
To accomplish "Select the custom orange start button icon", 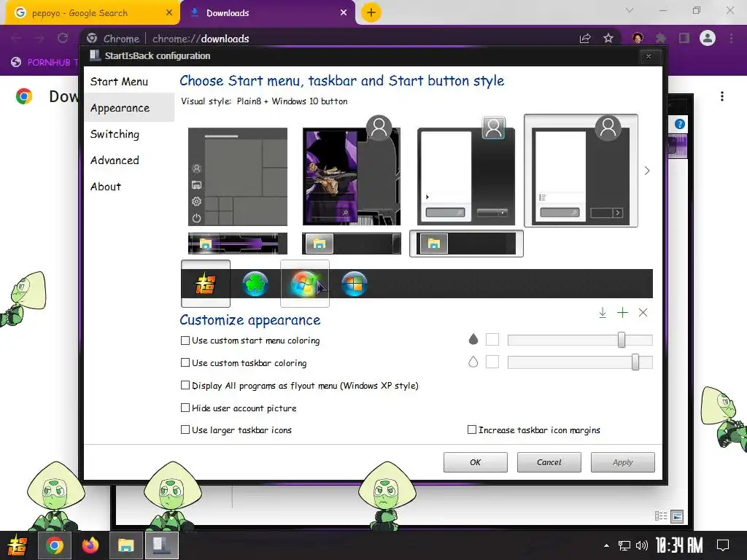I will click(205, 284).
